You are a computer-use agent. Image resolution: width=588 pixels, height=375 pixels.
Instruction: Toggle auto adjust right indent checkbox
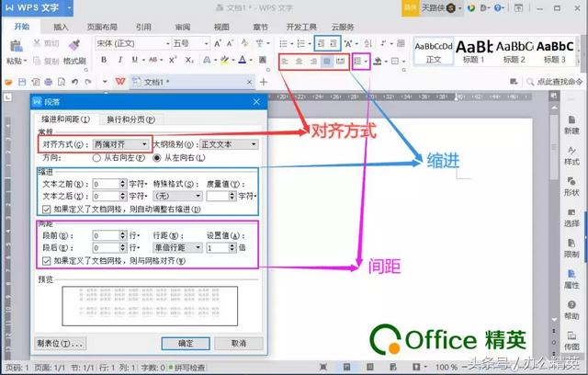click(47, 210)
